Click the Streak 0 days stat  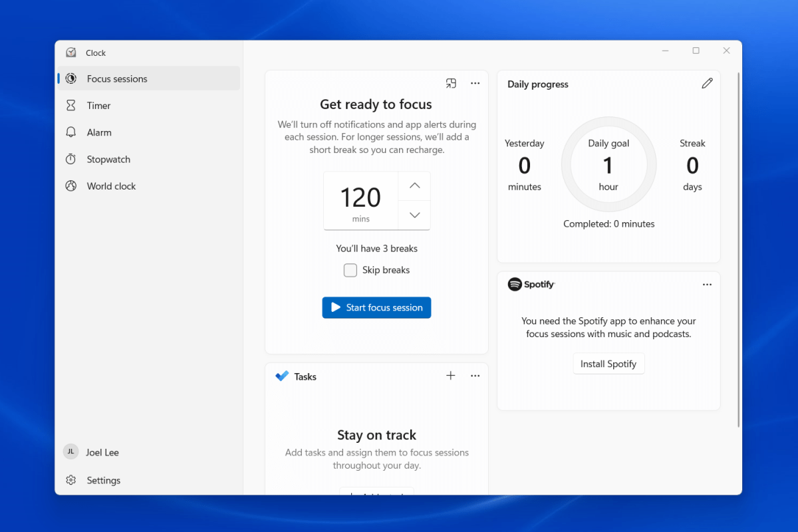[x=692, y=165]
